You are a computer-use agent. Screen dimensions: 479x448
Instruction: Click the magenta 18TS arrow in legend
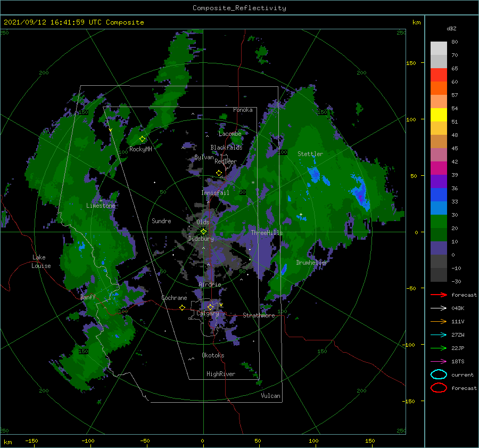pos(439,361)
